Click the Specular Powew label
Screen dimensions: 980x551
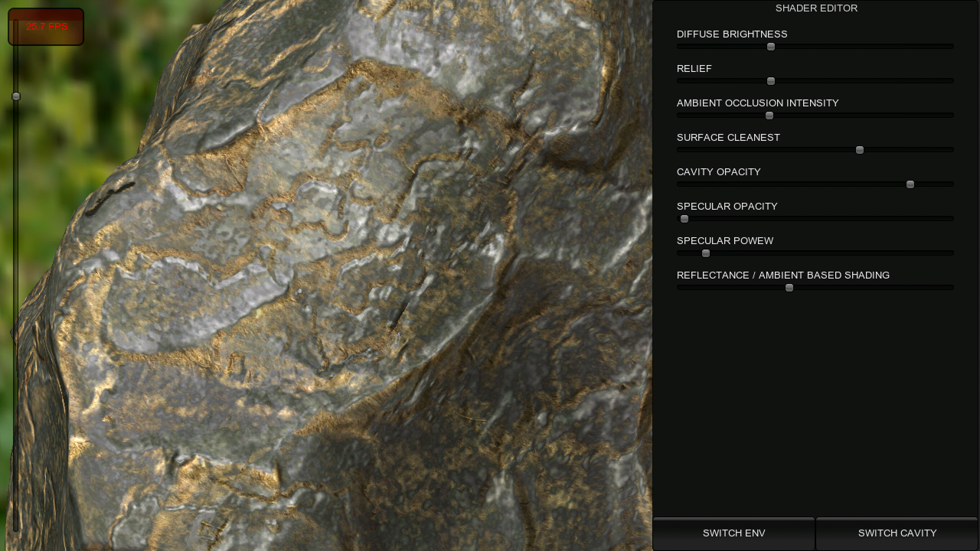pos(725,241)
